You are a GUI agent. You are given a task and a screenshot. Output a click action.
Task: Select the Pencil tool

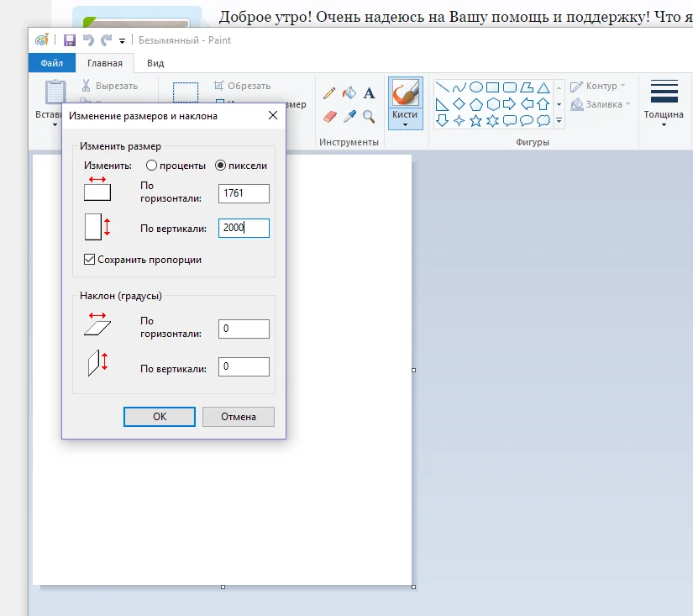[329, 93]
